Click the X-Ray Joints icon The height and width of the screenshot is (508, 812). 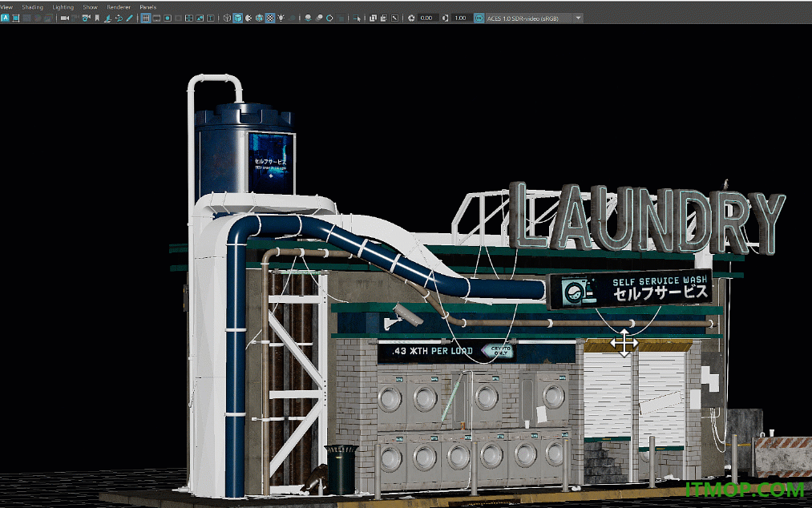click(394, 18)
